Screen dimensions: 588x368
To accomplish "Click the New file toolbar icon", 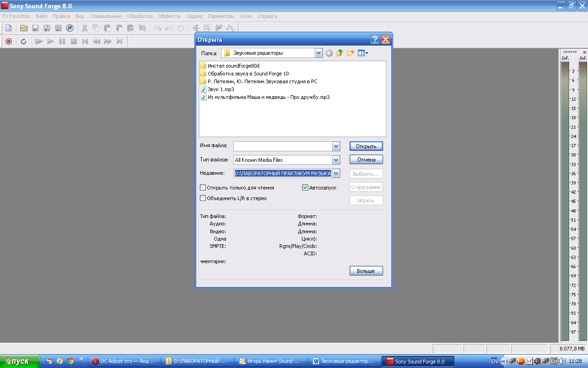I will click(x=8, y=28).
